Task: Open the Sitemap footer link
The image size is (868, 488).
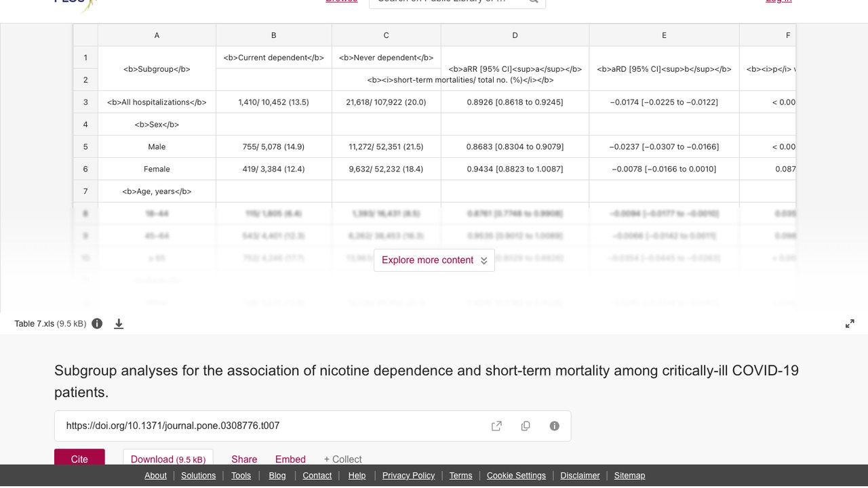Action: point(629,476)
